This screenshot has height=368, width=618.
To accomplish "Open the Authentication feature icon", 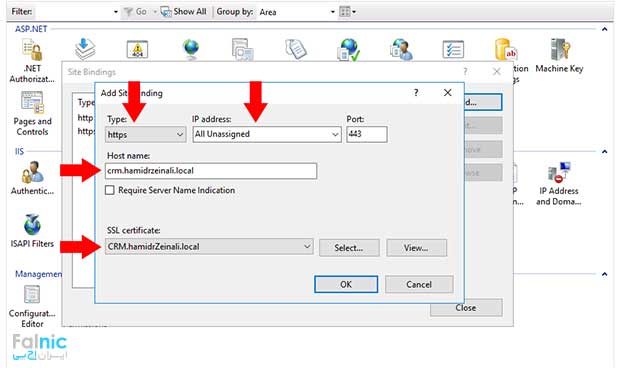I will [32, 172].
